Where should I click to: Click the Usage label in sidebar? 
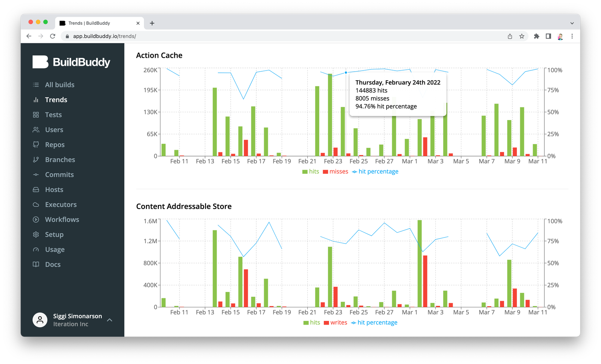[x=55, y=250]
